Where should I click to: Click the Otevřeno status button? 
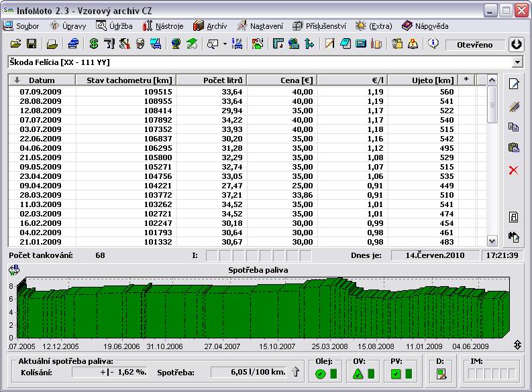[x=474, y=45]
